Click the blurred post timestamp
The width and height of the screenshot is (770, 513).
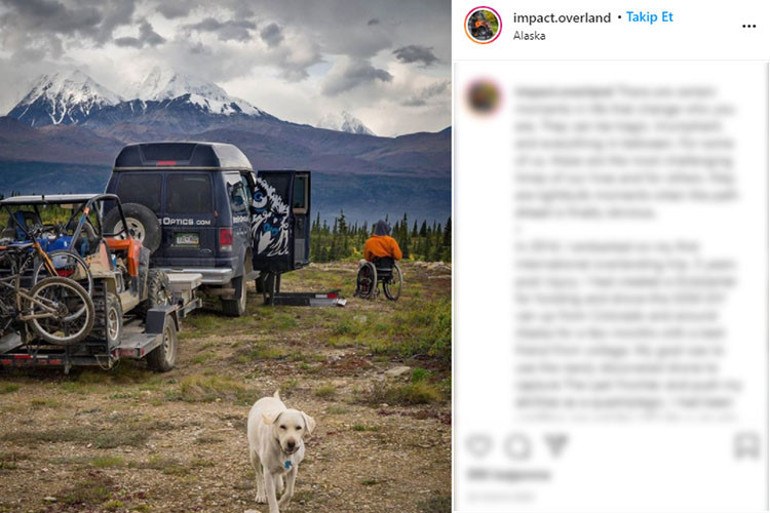pos(500,497)
